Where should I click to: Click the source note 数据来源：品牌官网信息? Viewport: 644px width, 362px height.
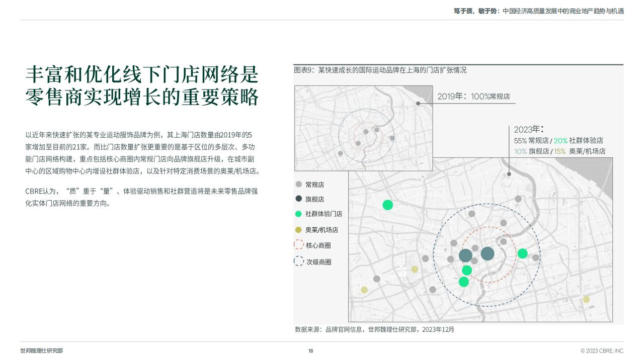coord(374,329)
